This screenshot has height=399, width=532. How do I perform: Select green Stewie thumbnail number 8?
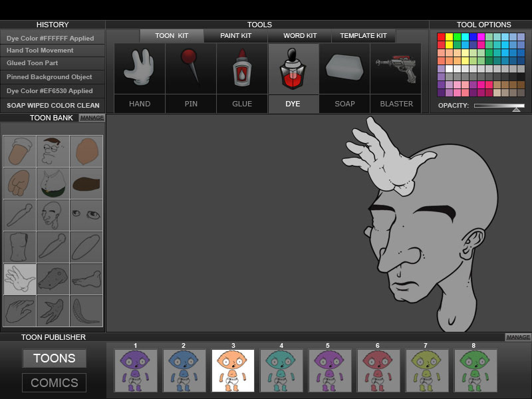(x=475, y=371)
